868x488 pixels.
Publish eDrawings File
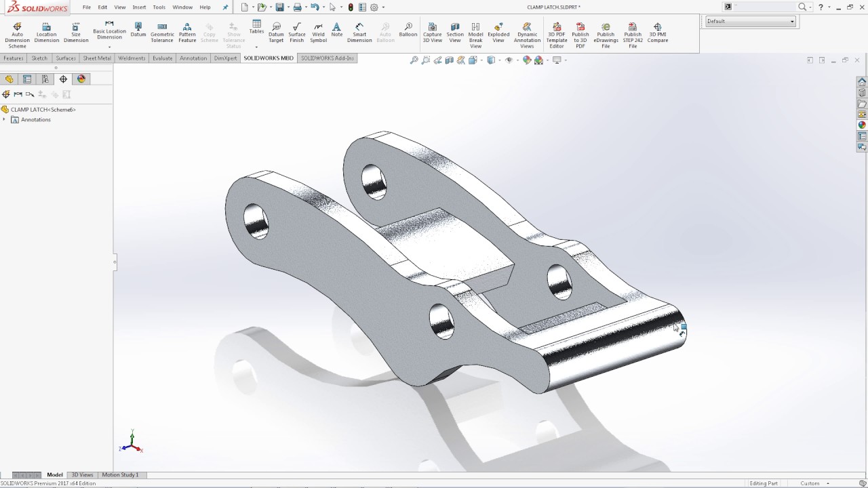coord(606,35)
